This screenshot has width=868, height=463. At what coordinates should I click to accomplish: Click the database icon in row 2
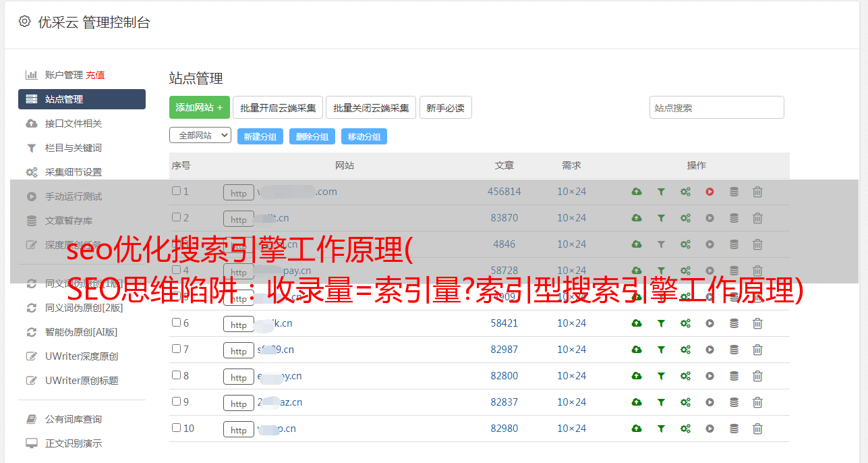[734, 218]
